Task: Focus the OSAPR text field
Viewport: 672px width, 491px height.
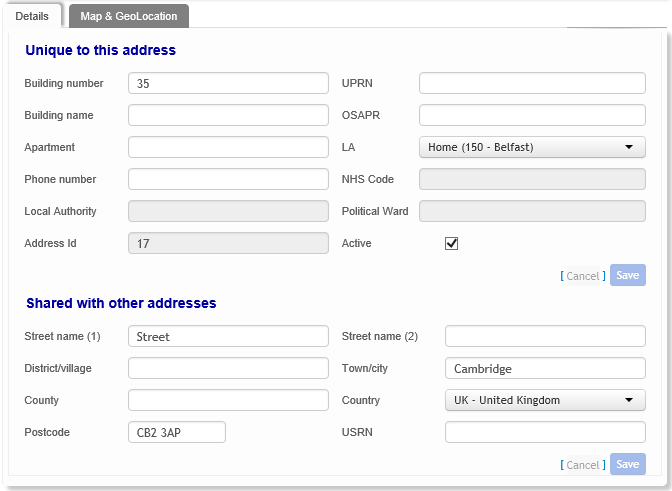Action: pyautogui.click(x=532, y=115)
